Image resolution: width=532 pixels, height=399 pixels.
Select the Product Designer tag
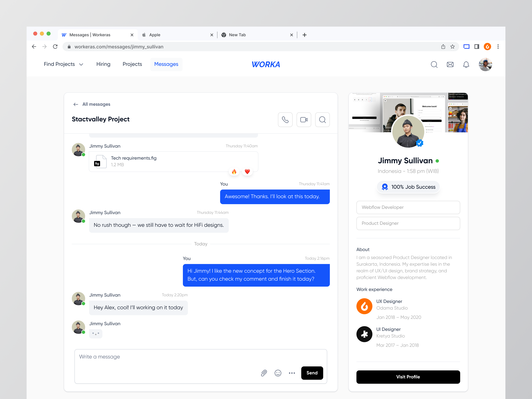click(408, 223)
